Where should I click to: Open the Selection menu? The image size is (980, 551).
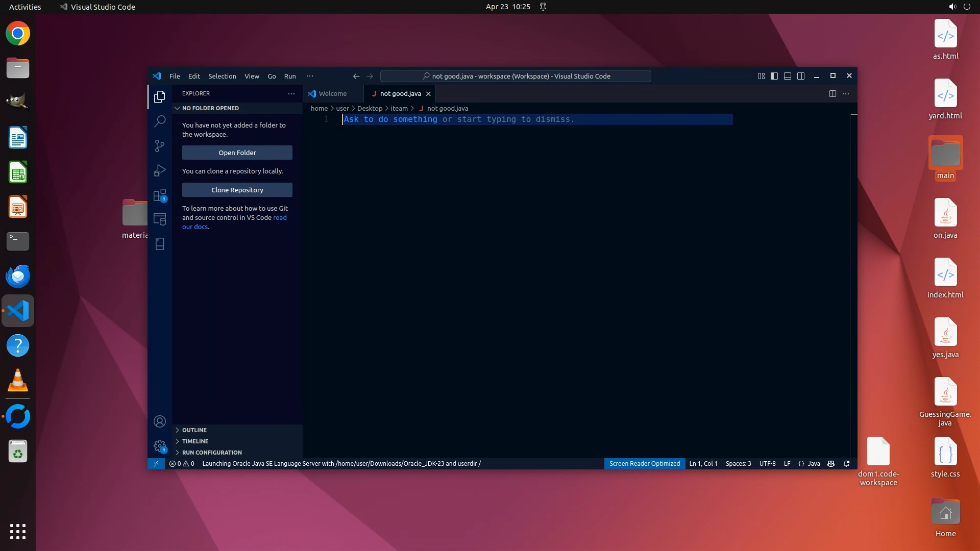[222, 76]
